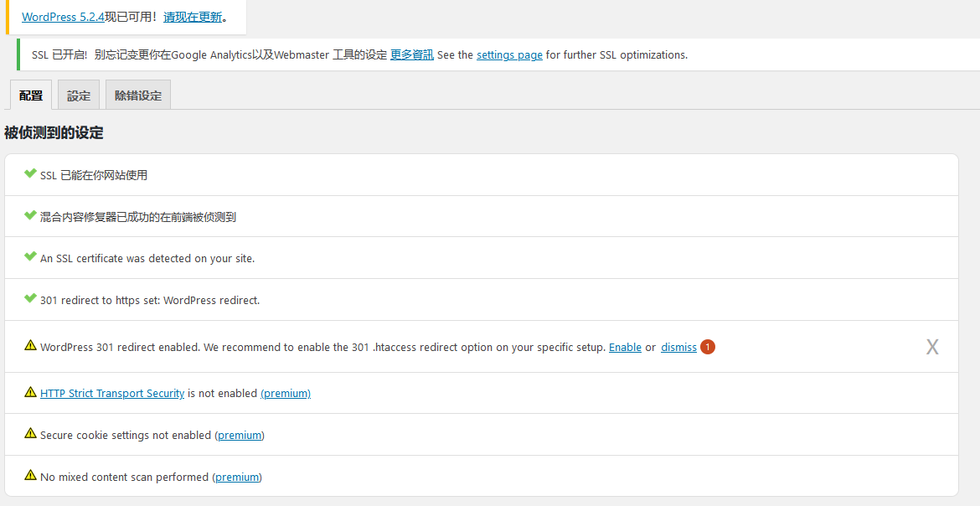Switch to the 配置 tab
This screenshot has width=980, height=506.
31,95
